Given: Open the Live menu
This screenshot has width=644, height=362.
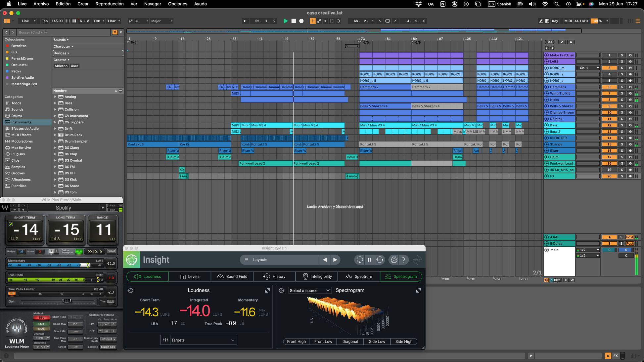Looking at the screenshot, I should (22, 4).
